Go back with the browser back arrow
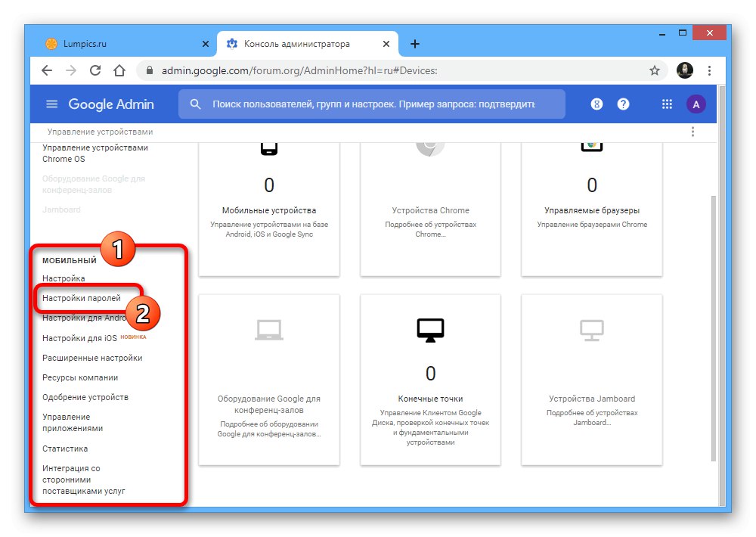756x537 pixels. 47,71
